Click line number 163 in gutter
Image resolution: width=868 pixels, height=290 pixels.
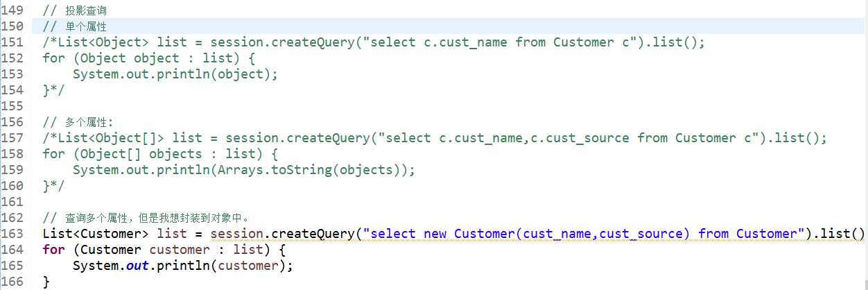(x=12, y=234)
